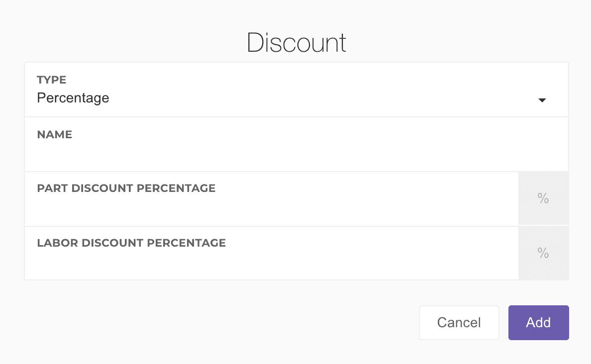Click the TYPE field label

[52, 80]
